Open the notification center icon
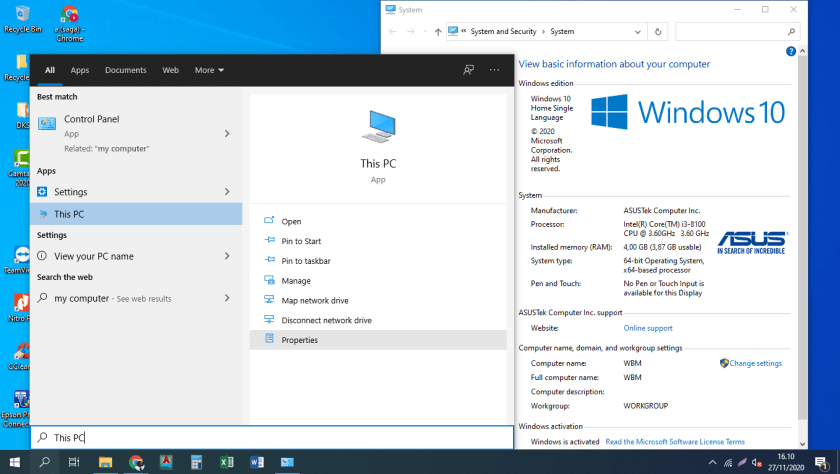840x474 pixels. (x=822, y=462)
